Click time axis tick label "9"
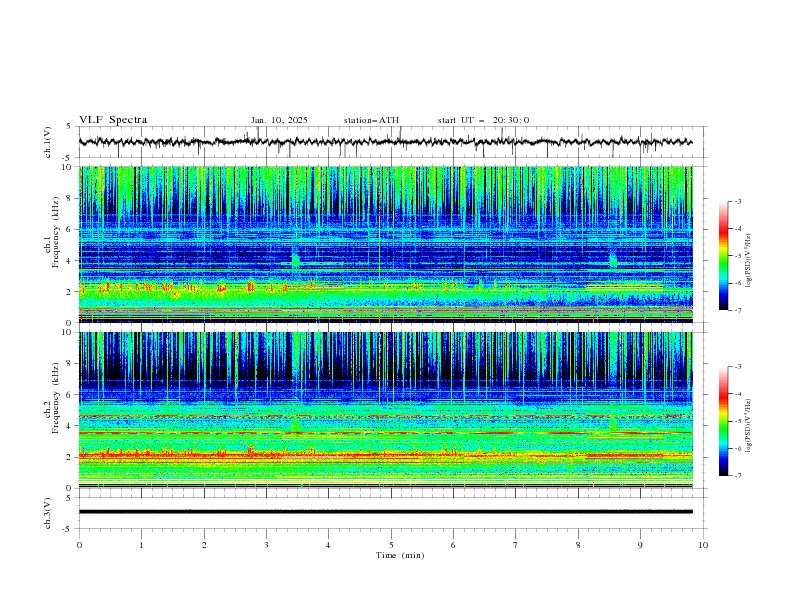792x612 pixels. pos(640,545)
